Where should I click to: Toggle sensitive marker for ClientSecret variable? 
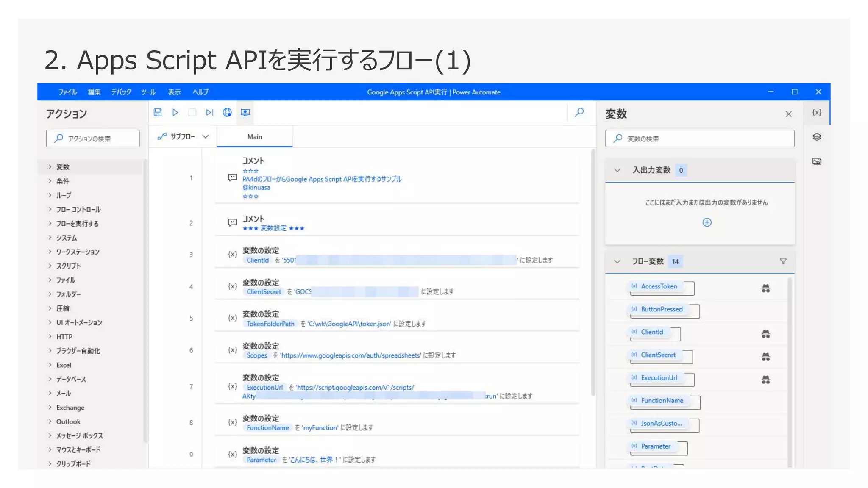point(765,357)
